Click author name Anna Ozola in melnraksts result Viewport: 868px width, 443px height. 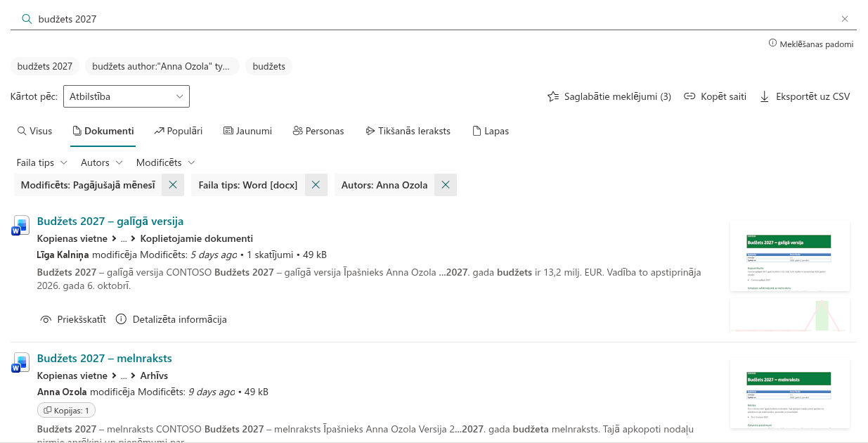point(62,392)
